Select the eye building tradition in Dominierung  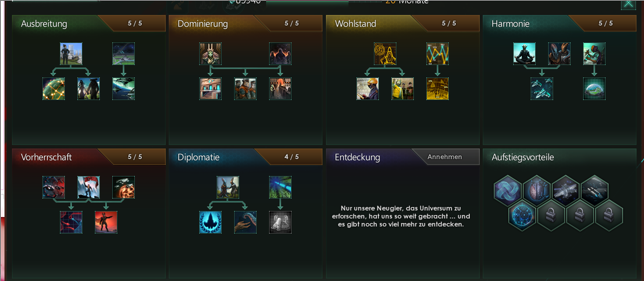tap(210, 88)
